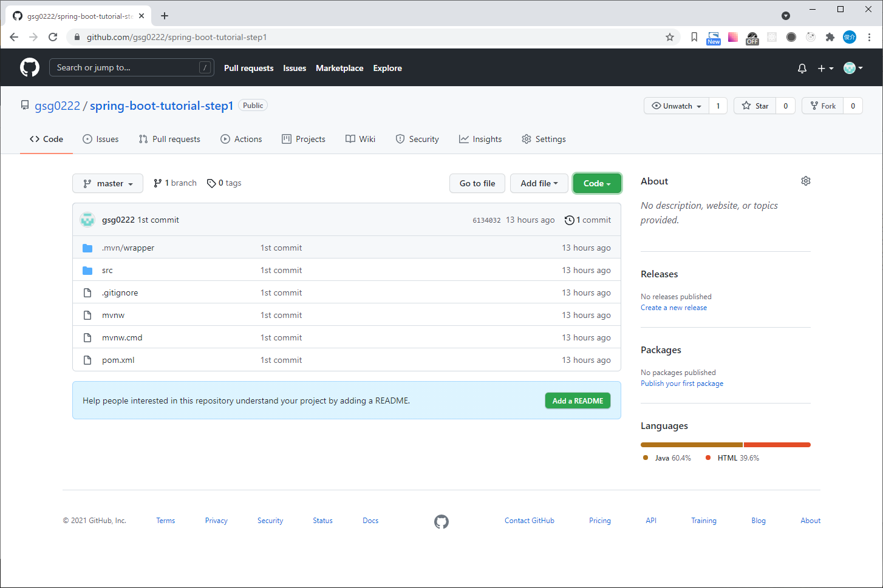Click the bookmark star in the address bar
Viewport: 883px width, 588px height.
click(x=670, y=37)
